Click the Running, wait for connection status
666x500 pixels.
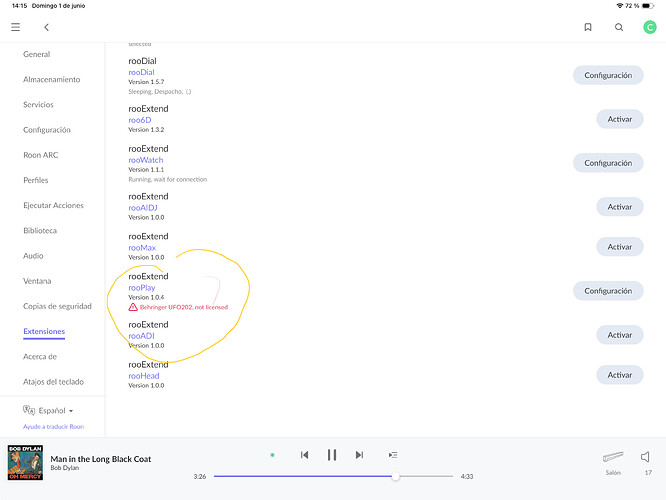(x=167, y=179)
